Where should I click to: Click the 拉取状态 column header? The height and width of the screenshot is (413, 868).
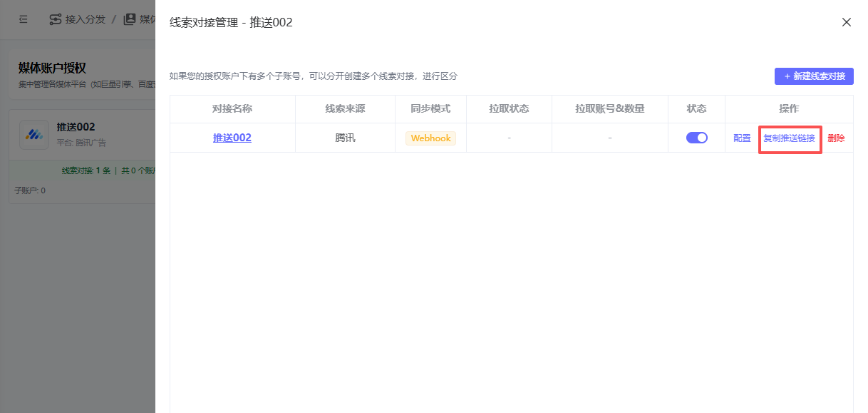click(x=509, y=109)
